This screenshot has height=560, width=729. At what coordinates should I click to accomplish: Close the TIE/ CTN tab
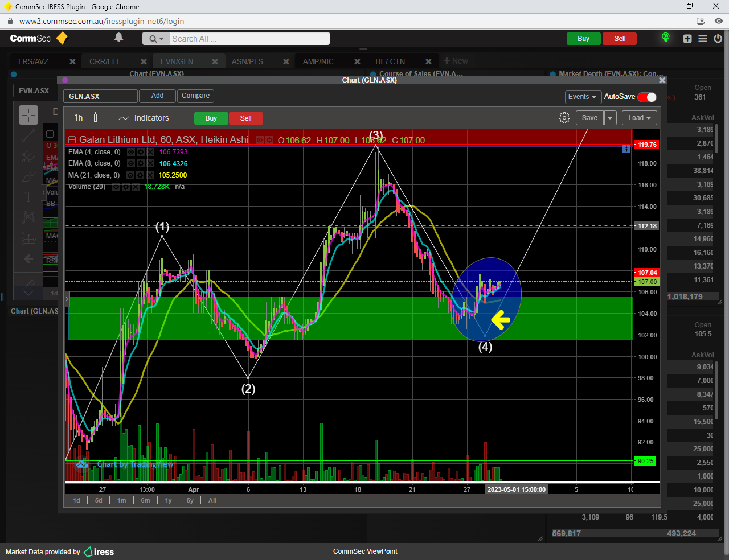click(x=428, y=61)
